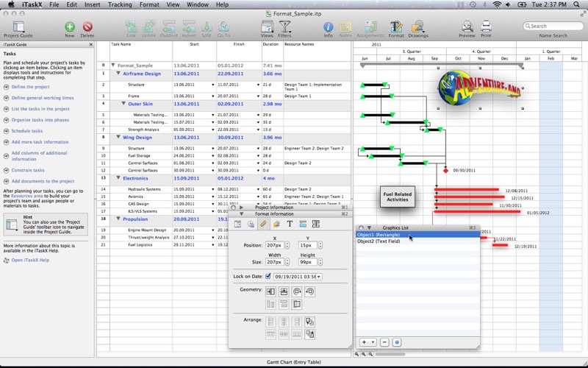Image resolution: width=588 pixels, height=368 pixels.
Task: Collapse the Format Information panel section
Action: tap(242, 213)
